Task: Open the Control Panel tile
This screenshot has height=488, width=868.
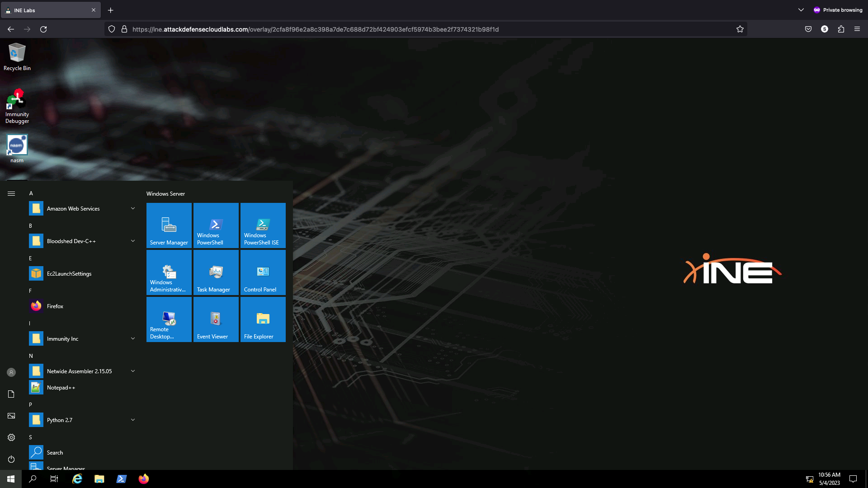Action: tap(263, 272)
